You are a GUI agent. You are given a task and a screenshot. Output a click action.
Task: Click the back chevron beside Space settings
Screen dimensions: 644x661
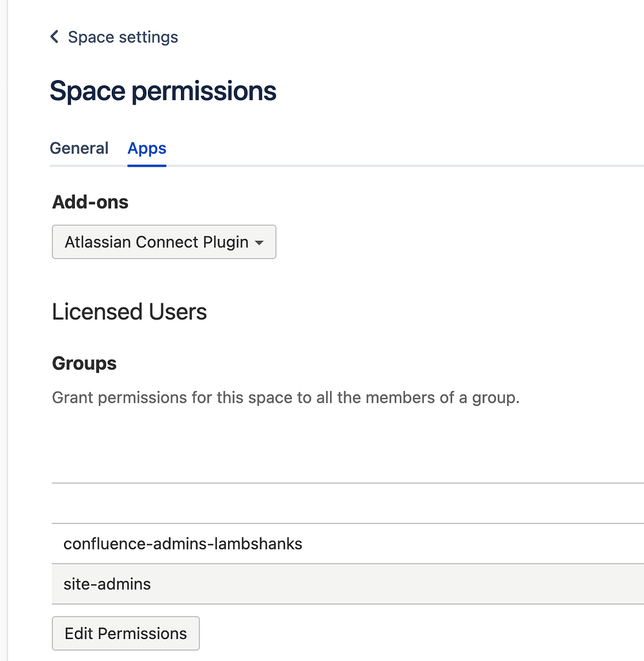point(54,37)
